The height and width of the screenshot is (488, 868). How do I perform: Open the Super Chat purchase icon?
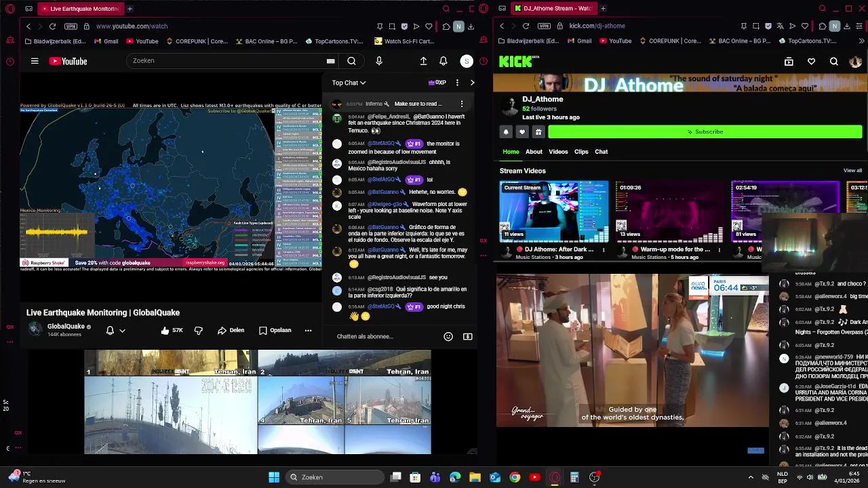tap(468, 336)
